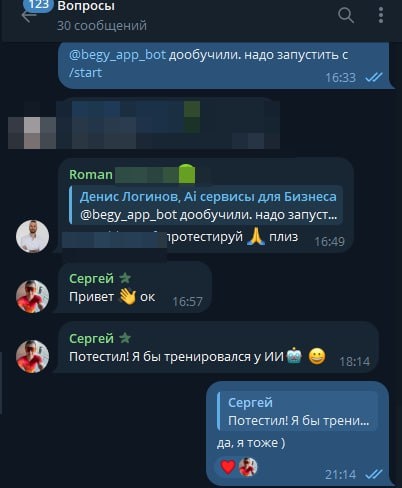This screenshot has height=488, width=402.
Task: Click the 30 сообщений subtitle
Action: tap(102, 26)
